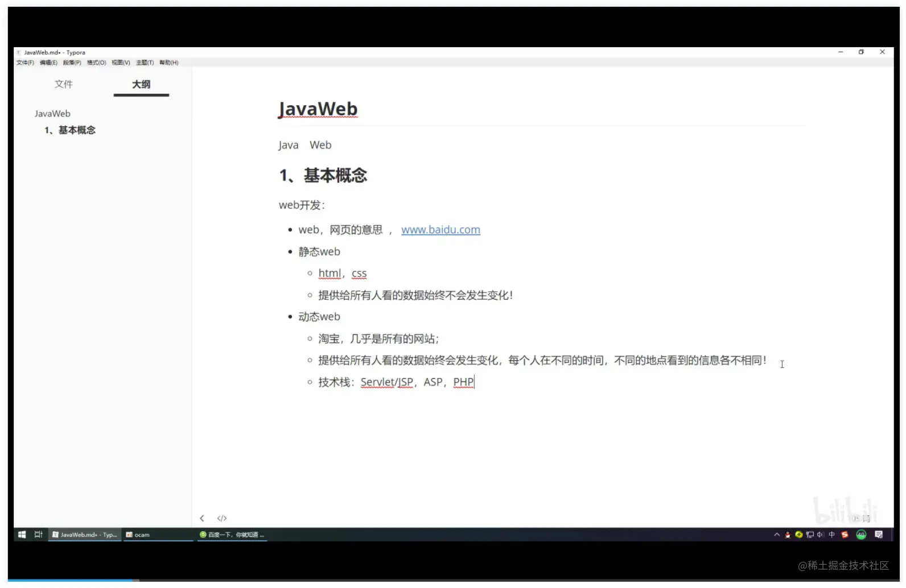906x588 pixels.
Task: Click '提供给所有人看的数据始终不会发生变化' line
Action: tap(415, 295)
